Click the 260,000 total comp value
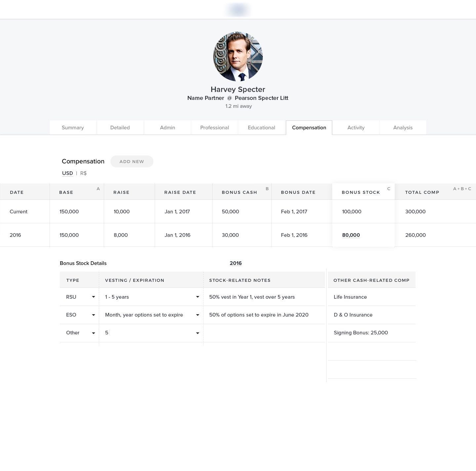 pyautogui.click(x=416, y=235)
